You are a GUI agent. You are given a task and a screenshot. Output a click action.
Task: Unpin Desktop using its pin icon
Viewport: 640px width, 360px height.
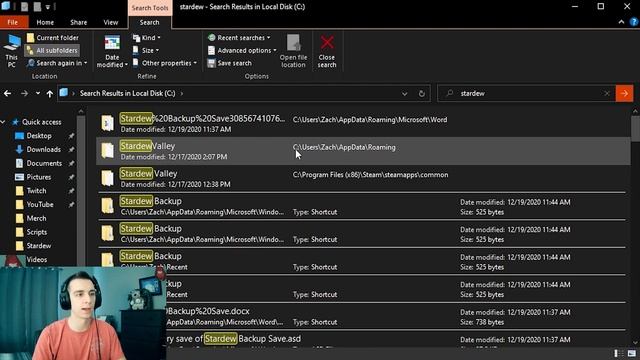coord(71,136)
